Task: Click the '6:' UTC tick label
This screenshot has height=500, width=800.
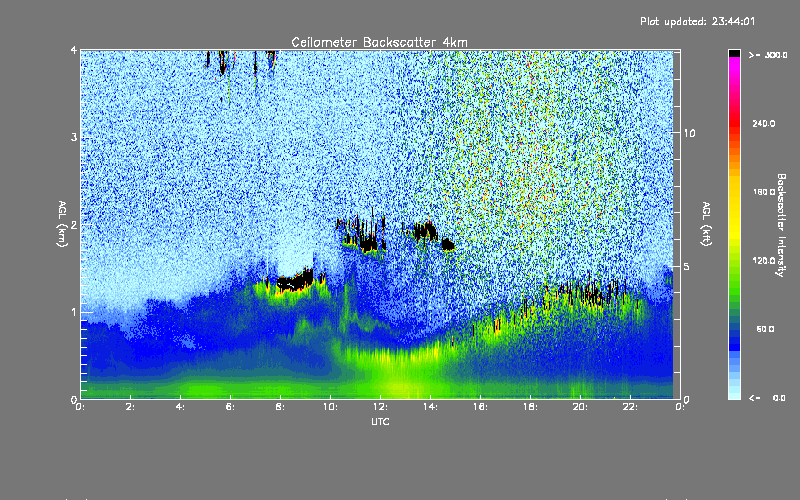Action: tap(230, 407)
